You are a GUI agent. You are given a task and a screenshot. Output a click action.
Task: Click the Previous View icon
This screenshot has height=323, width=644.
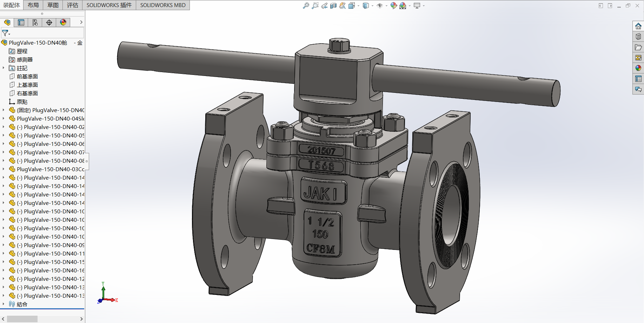coord(324,6)
